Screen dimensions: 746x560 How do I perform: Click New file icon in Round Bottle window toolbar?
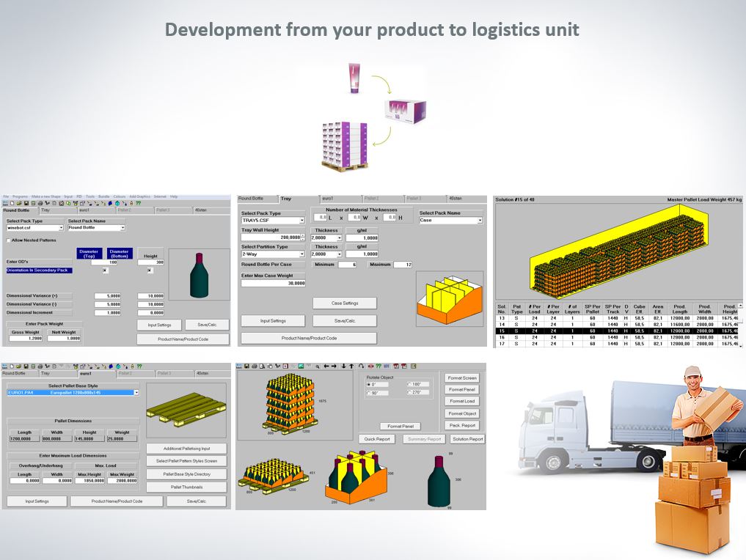coord(12,203)
